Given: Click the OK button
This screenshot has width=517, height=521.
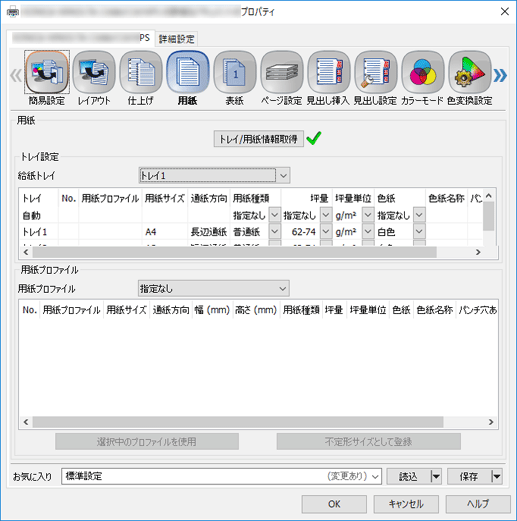Looking at the screenshot, I should pos(334,504).
